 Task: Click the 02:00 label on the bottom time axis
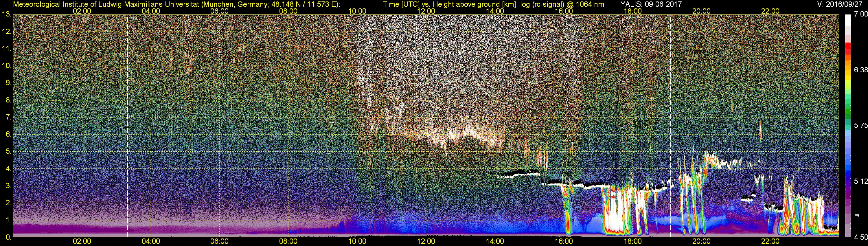[82, 241]
